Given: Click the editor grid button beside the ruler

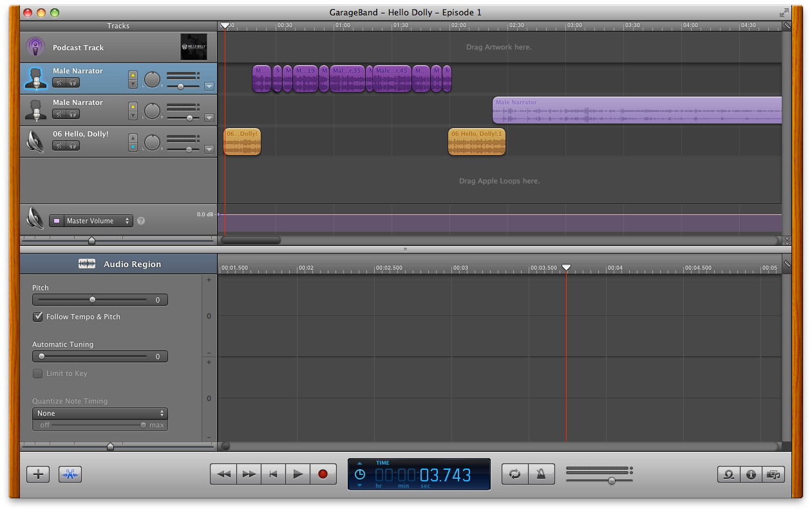Looking at the screenshot, I should click(787, 264).
